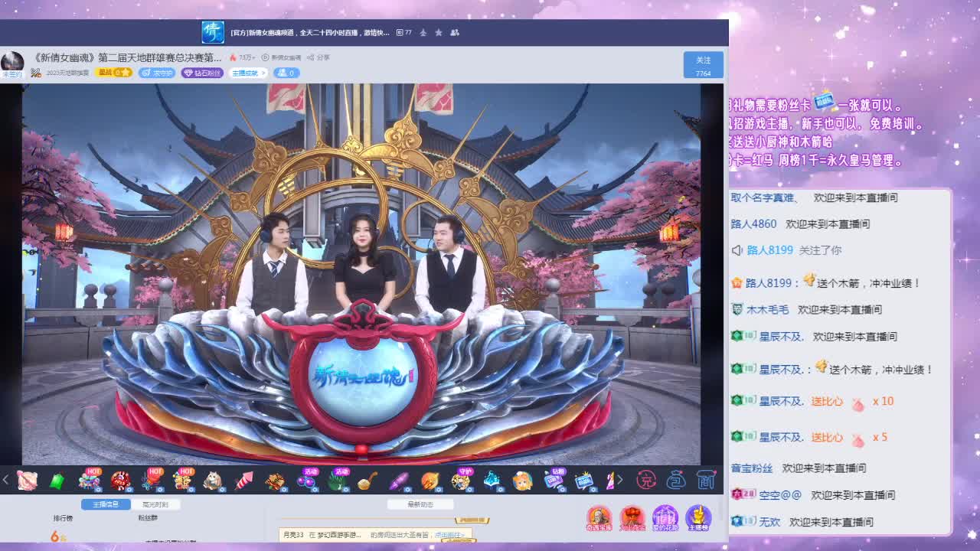The width and height of the screenshot is (980, 551).
Task: Select the 守护 guardian gift icon
Action: [462, 480]
